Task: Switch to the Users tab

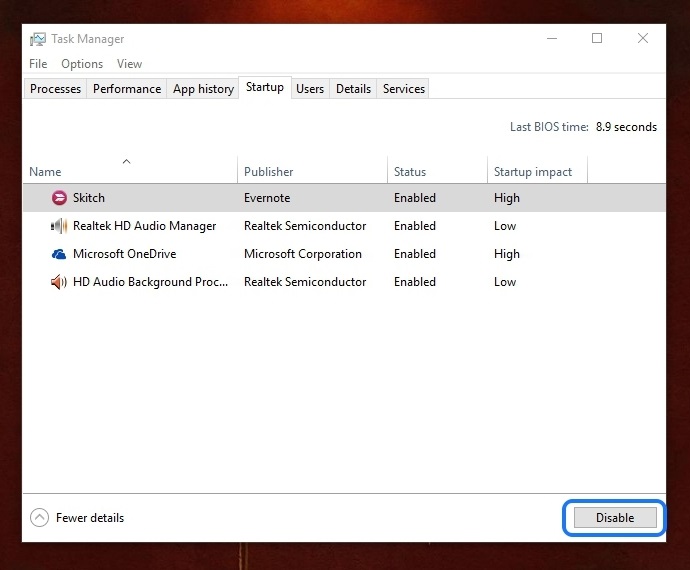Action: [x=310, y=89]
